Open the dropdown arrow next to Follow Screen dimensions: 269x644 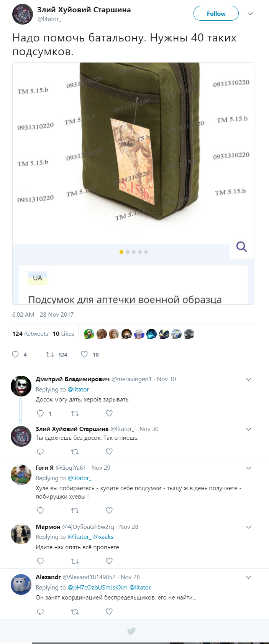[x=250, y=13]
